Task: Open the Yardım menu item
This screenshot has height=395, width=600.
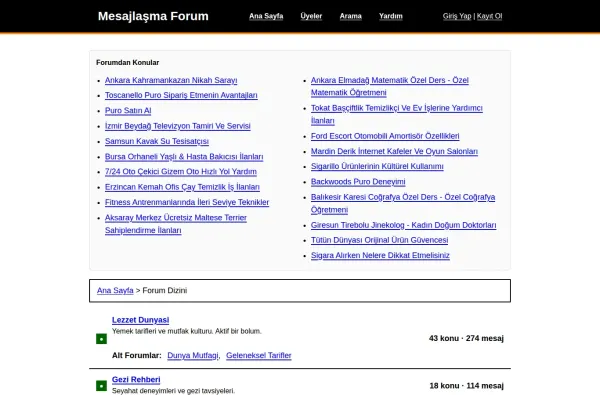Action: pyautogui.click(x=391, y=16)
